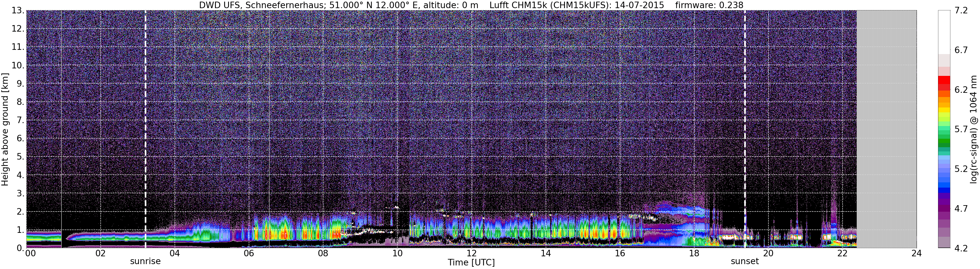Click the time axis tick "18"
Image resolution: width=980 pixels, height=269 pixels.
point(694,253)
